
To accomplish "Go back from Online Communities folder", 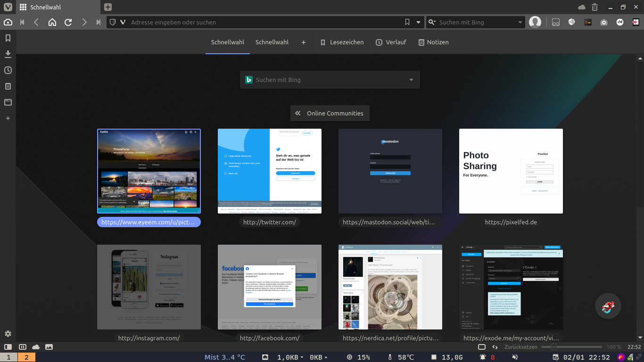I will [297, 113].
